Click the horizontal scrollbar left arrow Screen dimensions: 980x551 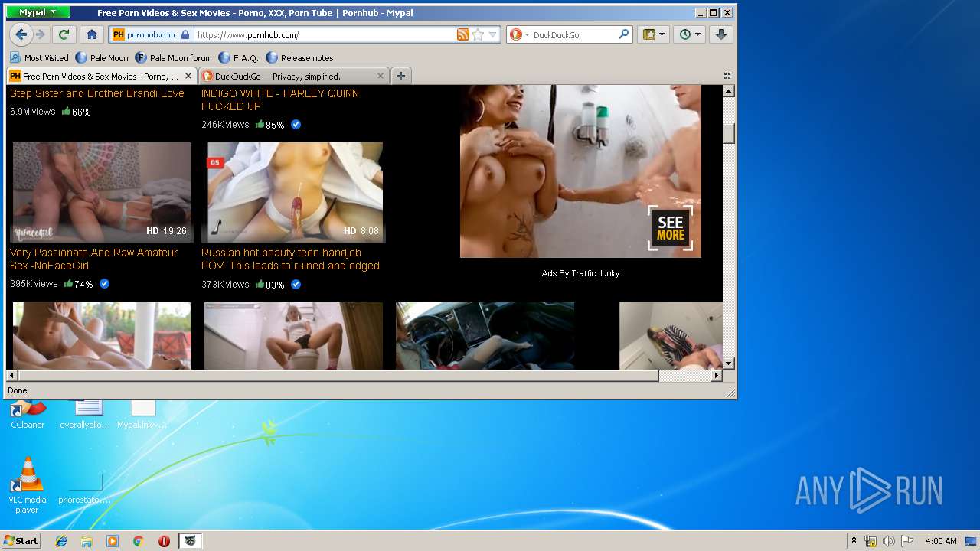[x=11, y=376]
